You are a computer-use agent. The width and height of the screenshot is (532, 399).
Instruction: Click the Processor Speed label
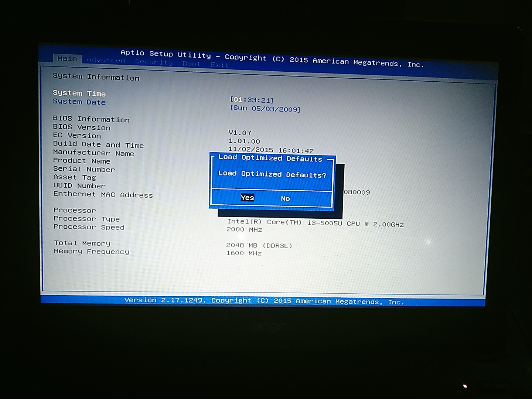tap(89, 227)
